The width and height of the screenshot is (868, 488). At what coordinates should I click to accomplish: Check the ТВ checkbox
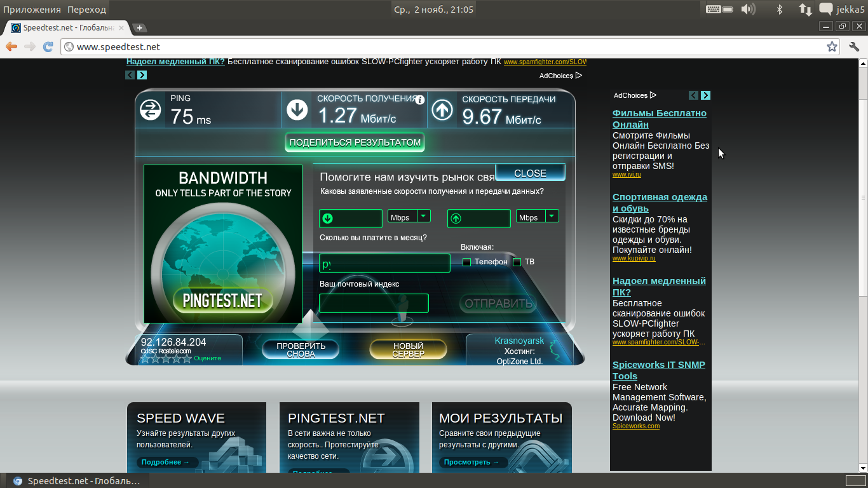point(517,262)
